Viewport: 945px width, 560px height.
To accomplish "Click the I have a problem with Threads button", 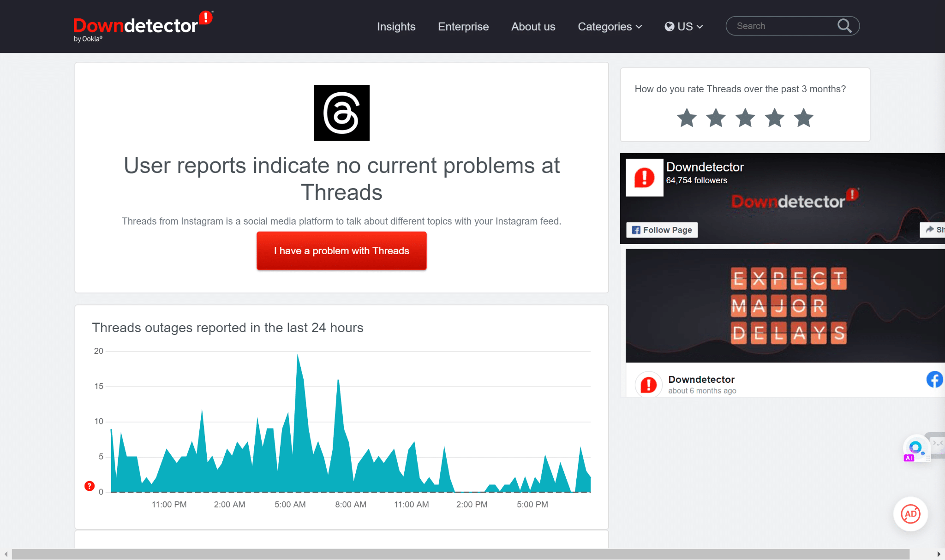I will (x=341, y=251).
